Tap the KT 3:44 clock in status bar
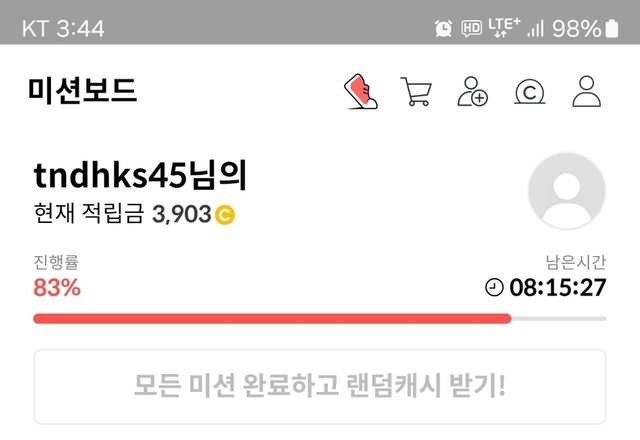Viewport: 640px width, 440px height. (x=63, y=29)
